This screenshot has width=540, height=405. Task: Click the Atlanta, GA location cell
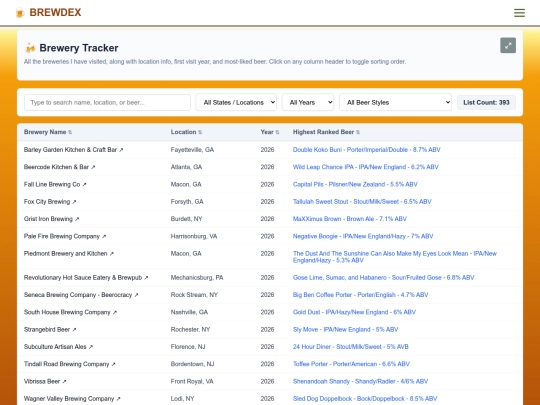point(186,167)
